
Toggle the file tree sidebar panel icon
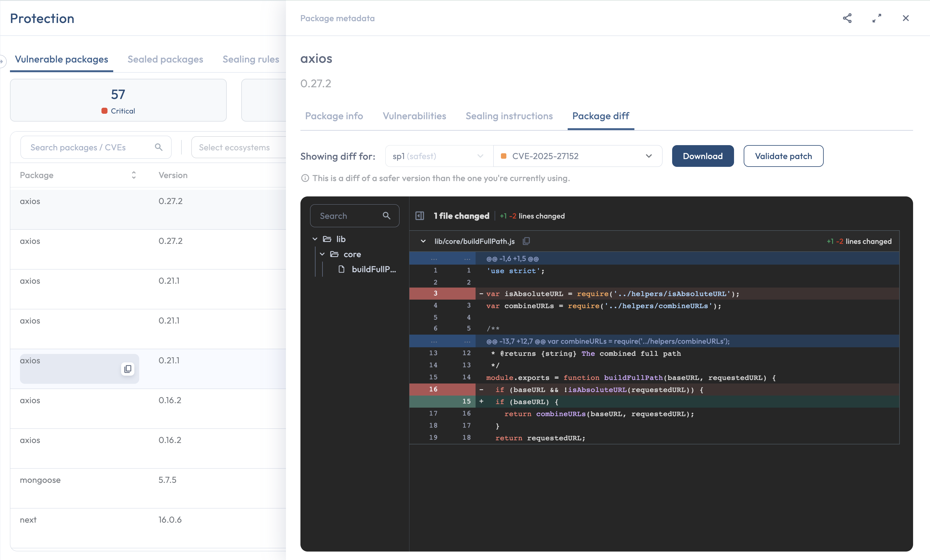click(x=420, y=216)
